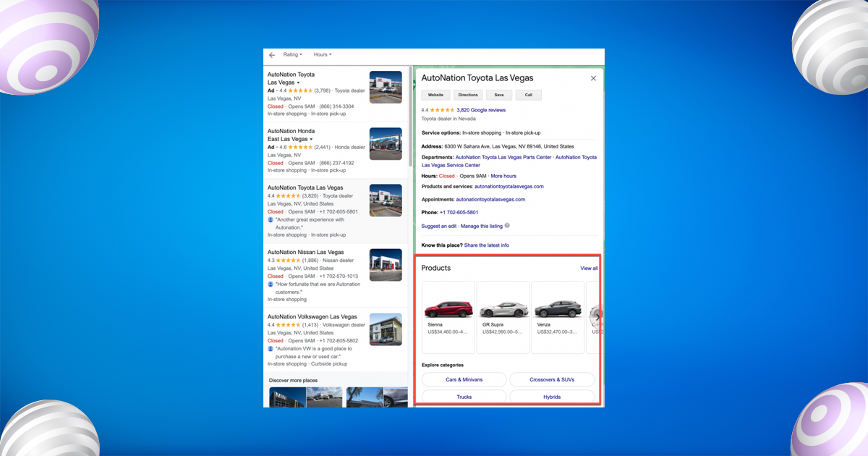
Task: Select the AutoNation Honda East Las Vegas title
Action: tap(291, 135)
